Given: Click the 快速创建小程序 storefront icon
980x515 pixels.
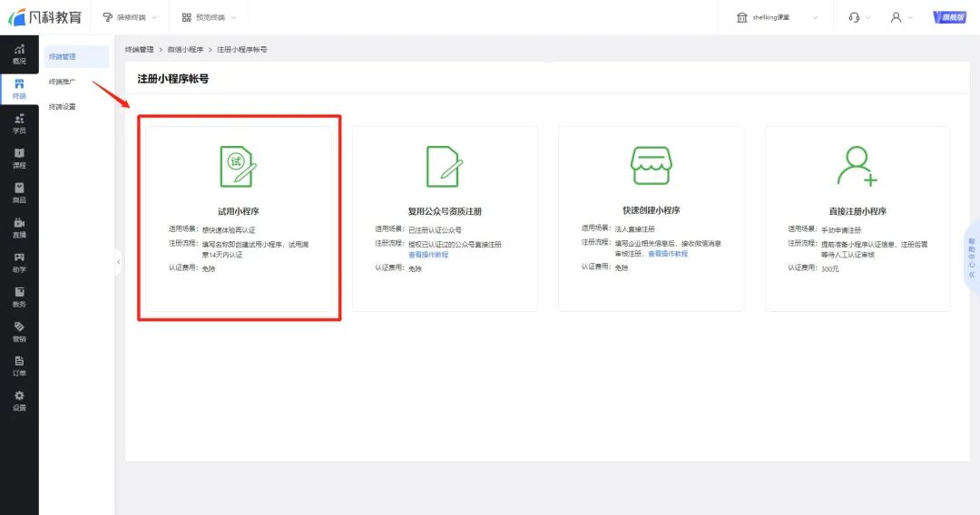Looking at the screenshot, I should [x=652, y=165].
